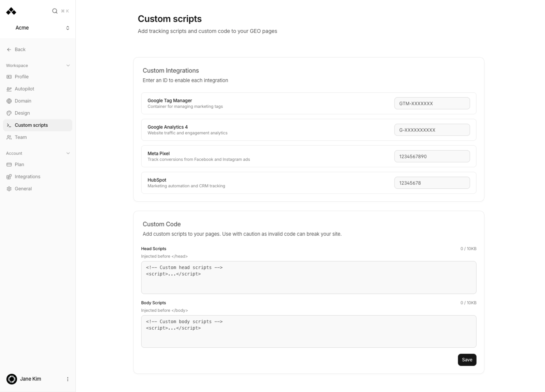Click the Custom Code section title

161,224
